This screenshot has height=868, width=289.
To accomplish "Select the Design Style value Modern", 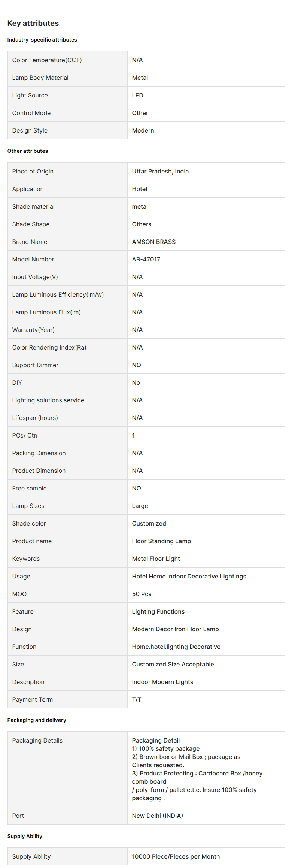I will point(143,130).
